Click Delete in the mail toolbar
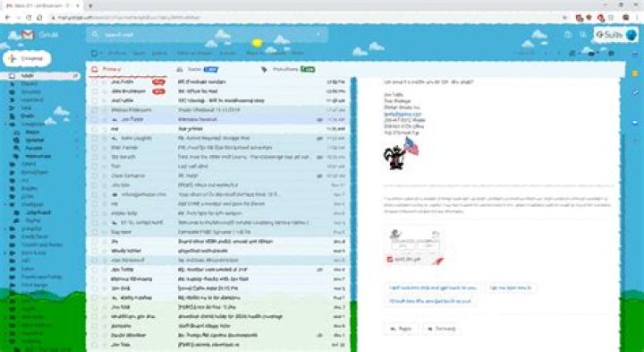 click(x=159, y=53)
